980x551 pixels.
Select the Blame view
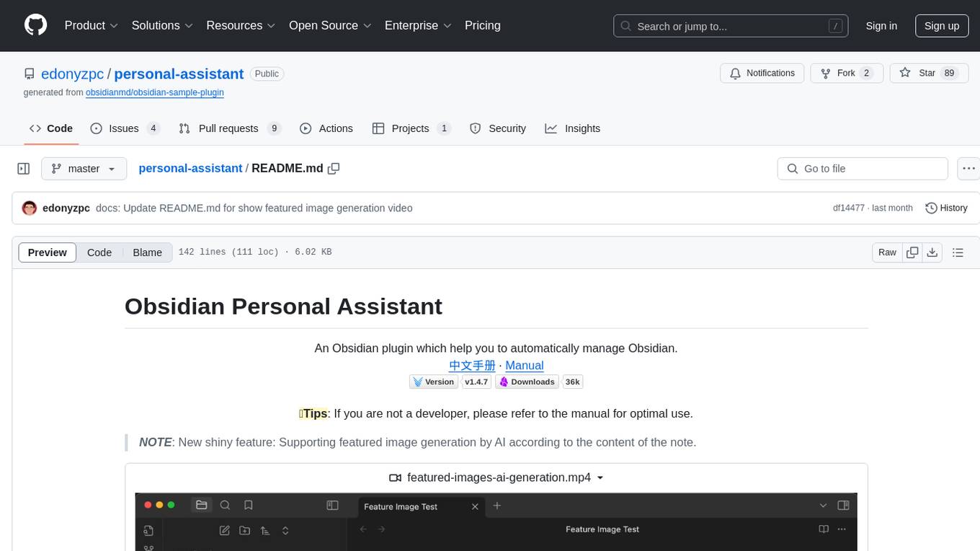coord(147,252)
